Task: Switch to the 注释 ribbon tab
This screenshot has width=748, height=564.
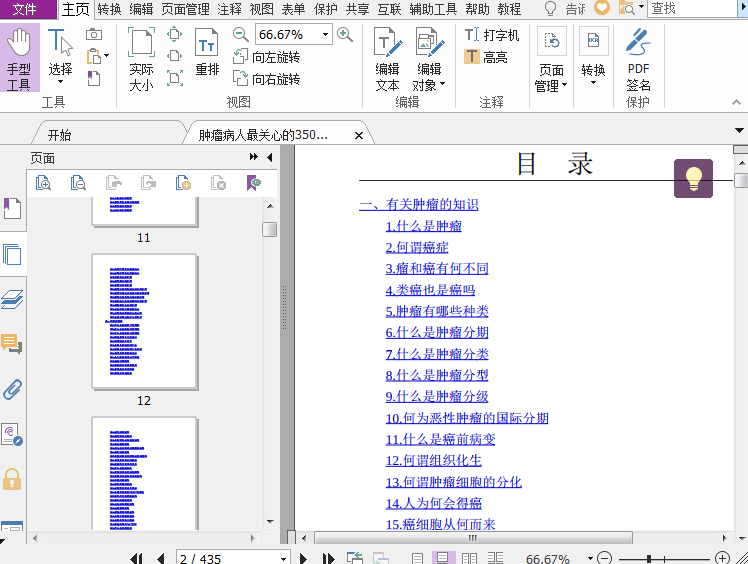Action: click(x=229, y=9)
